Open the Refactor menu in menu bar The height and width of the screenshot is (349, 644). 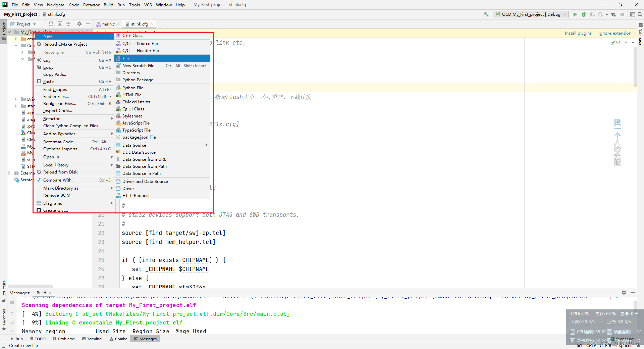coord(91,5)
